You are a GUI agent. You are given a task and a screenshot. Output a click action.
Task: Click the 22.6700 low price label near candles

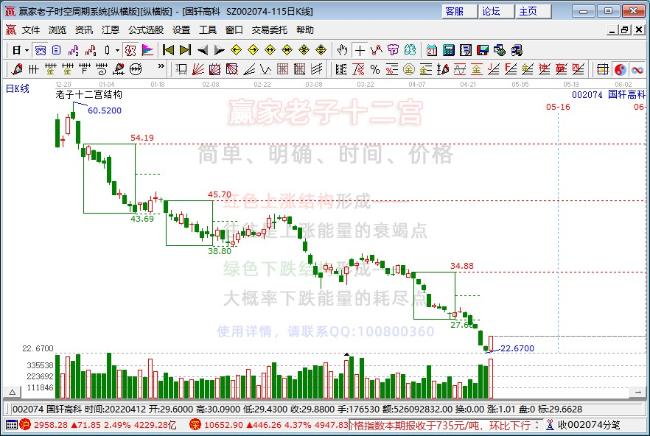[x=517, y=348]
